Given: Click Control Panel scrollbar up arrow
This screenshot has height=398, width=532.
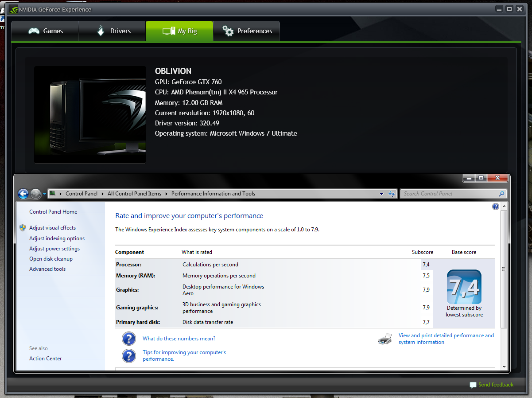Looking at the screenshot, I should click(504, 207).
